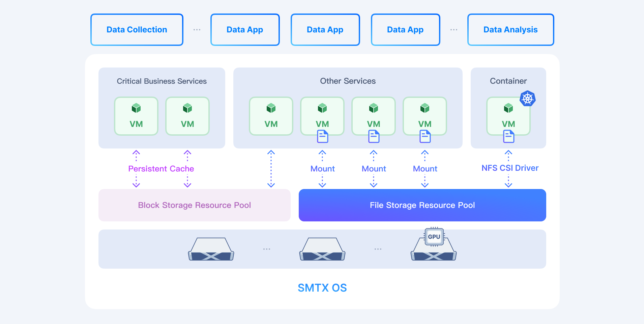Click the green cube in first Critical Business VM
644x324 pixels.
(136, 108)
